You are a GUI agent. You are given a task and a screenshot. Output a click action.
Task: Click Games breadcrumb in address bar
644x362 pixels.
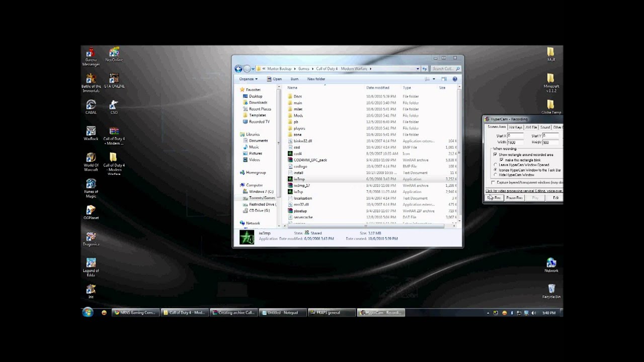click(303, 69)
